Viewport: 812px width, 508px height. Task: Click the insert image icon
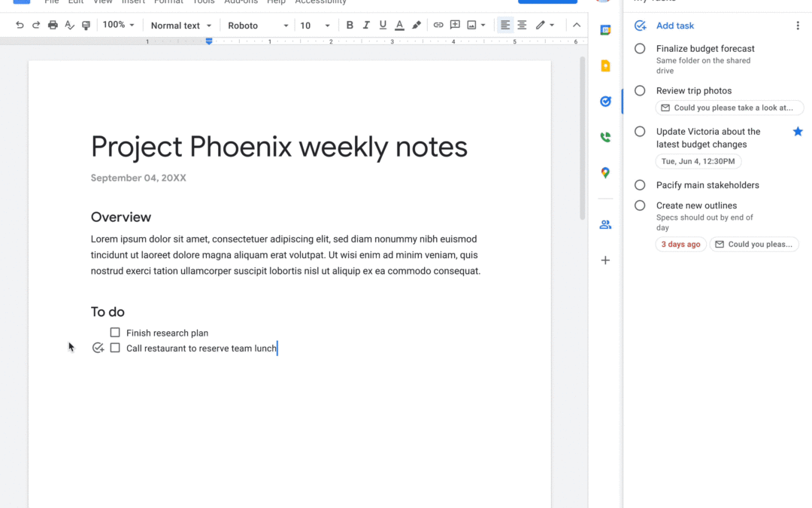coord(471,25)
